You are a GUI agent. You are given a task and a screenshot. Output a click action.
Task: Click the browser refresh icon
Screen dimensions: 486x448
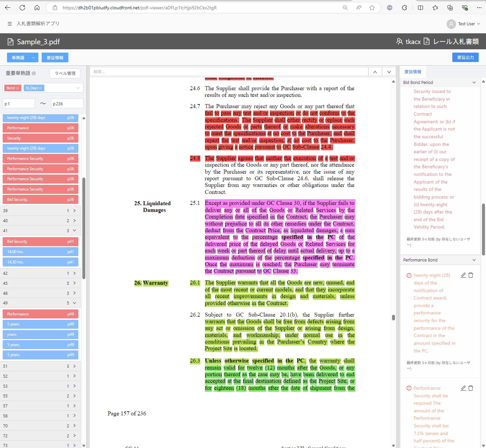click(22, 8)
